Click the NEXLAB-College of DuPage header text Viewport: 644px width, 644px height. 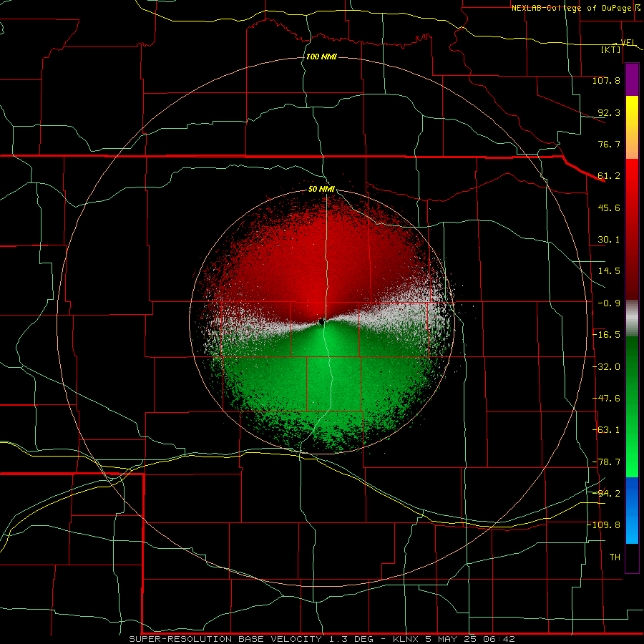(572, 8)
